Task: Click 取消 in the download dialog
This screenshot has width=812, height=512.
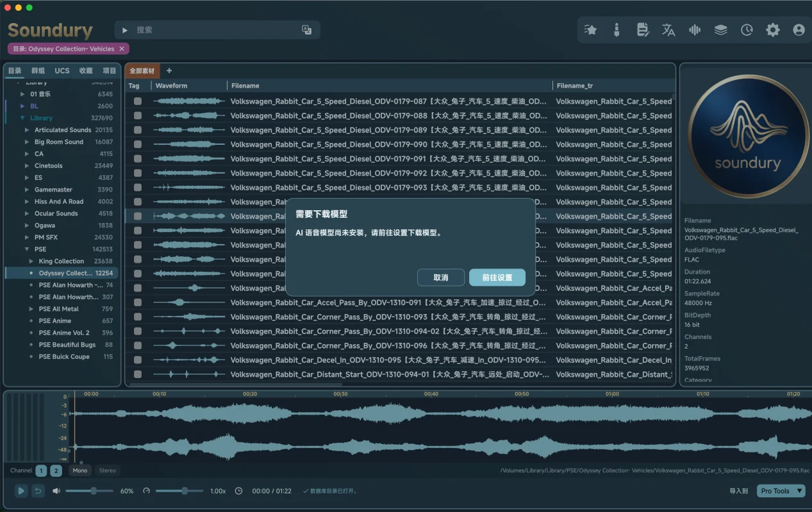Action: pos(441,277)
